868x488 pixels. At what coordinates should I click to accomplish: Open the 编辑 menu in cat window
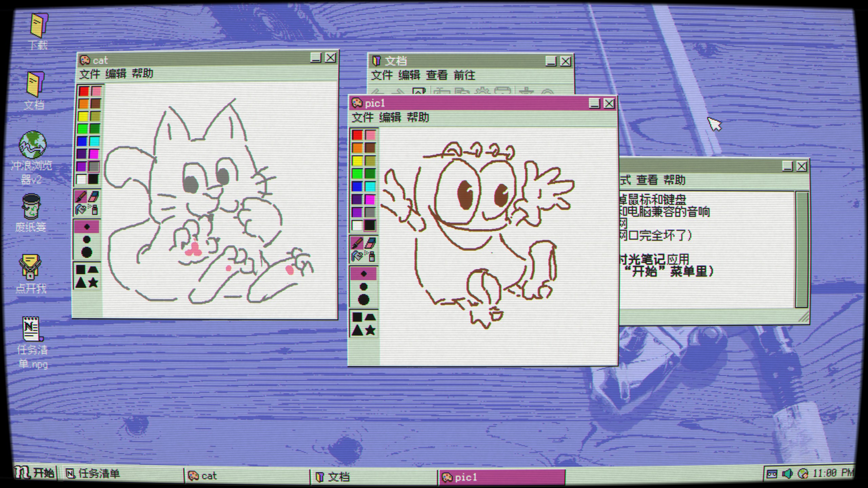(116, 74)
